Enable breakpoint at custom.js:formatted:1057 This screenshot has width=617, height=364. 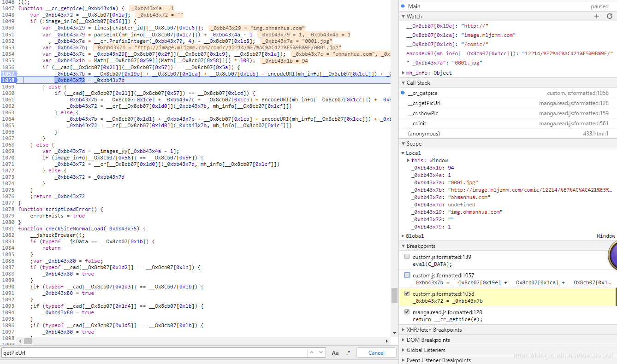click(x=407, y=275)
